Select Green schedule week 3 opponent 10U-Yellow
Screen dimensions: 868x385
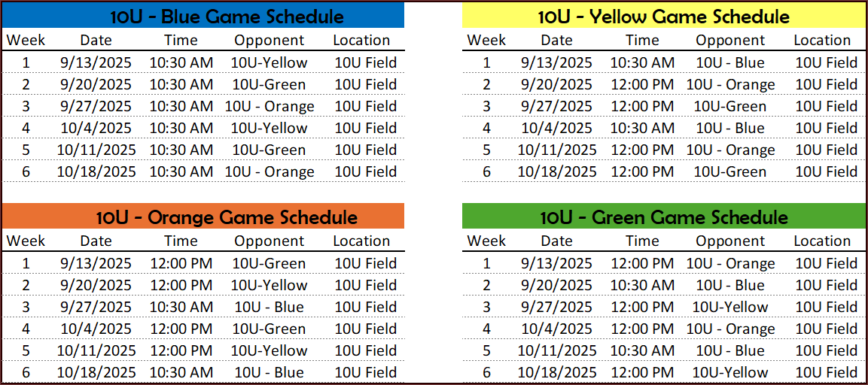[x=730, y=307]
